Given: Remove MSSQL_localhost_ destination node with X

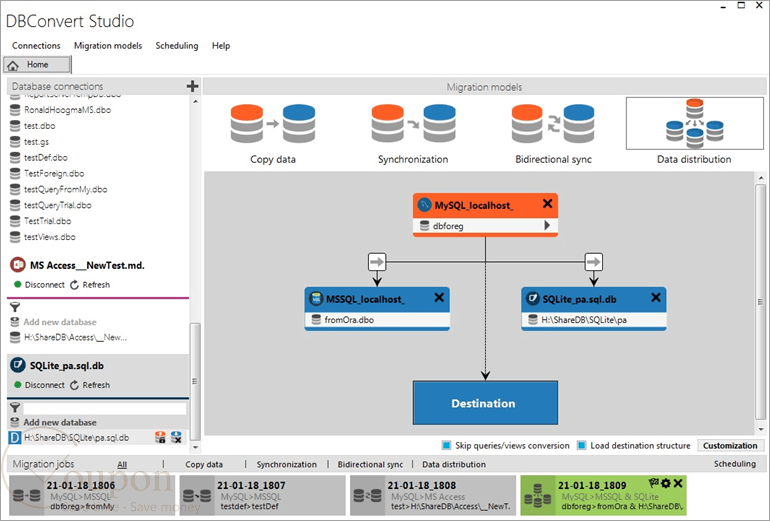Looking at the screenshot, I should pos(439,297).
